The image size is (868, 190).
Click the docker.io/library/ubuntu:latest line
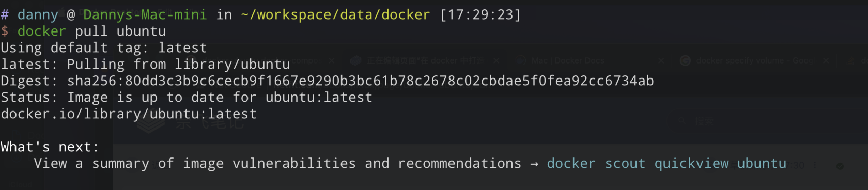pyautogui.click(x=129, y=114)
